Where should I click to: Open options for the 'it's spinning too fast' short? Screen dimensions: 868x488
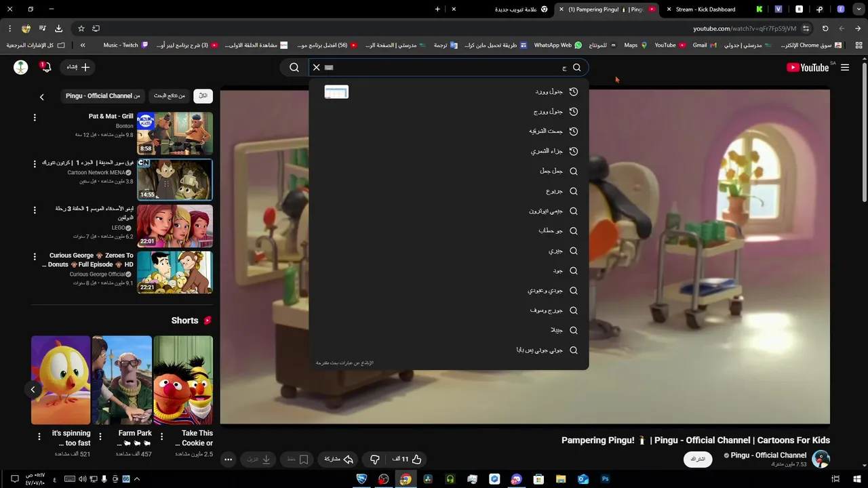pos(39,436)
